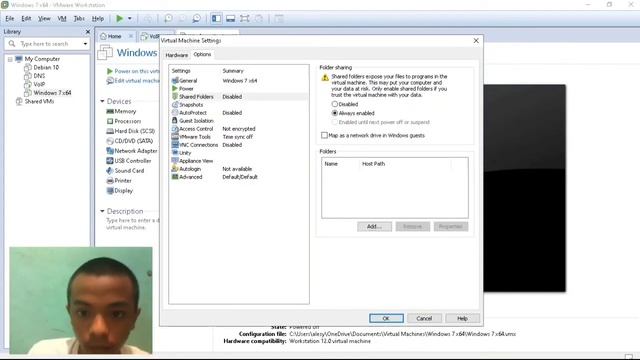Screen dimensions: 640x360
Task: Toggle the library sidebar view icon
Action: (x=216, y=18)
